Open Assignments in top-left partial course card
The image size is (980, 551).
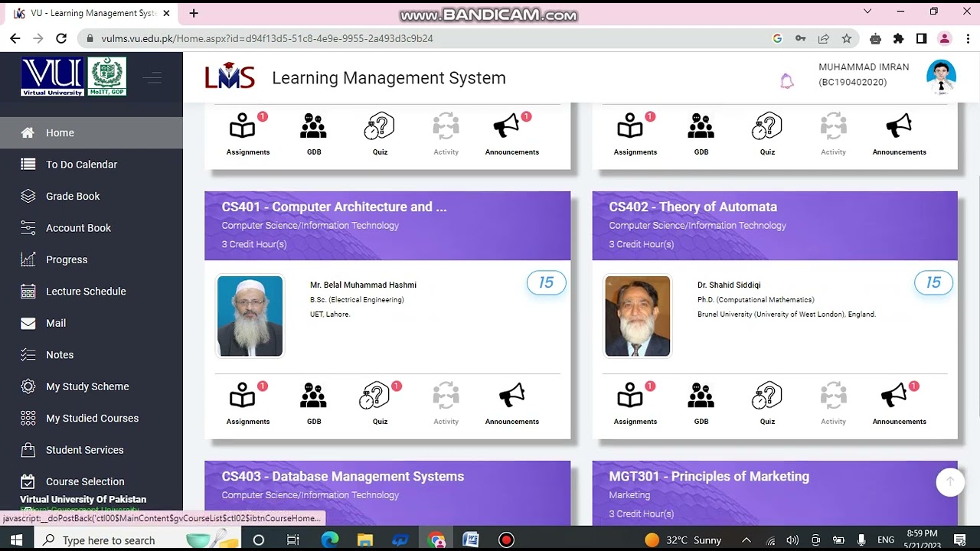(247, 134)
